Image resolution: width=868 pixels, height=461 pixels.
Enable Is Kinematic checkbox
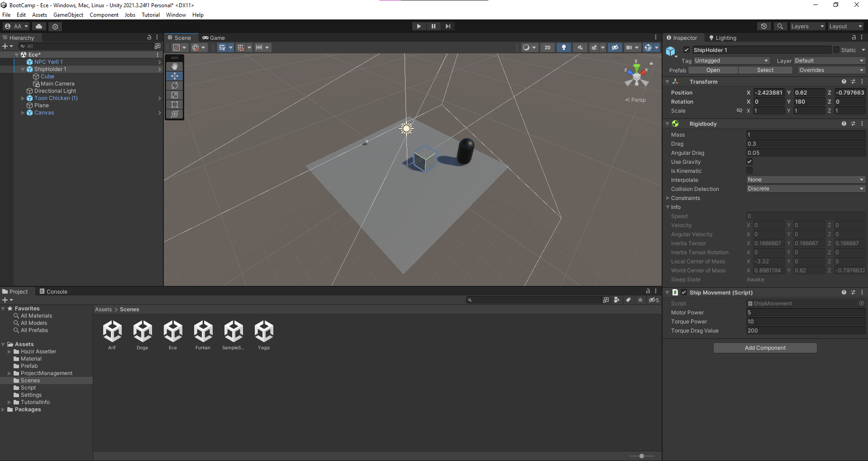click(749, 171)
